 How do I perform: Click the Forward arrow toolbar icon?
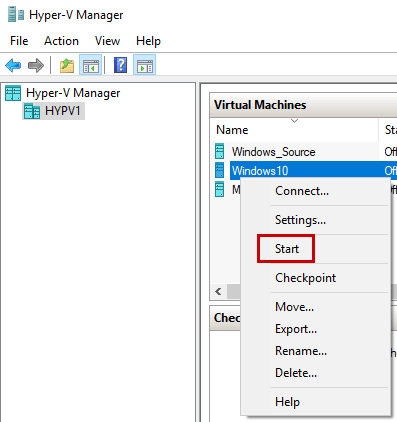point(36,65)
